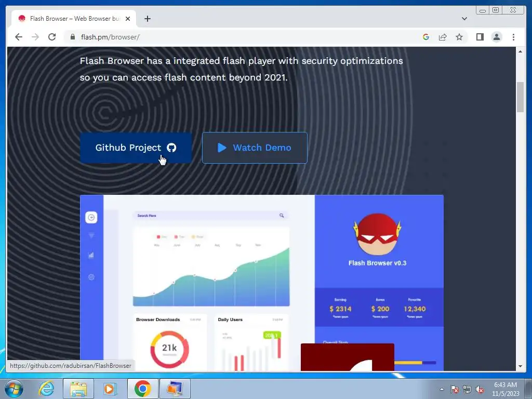Viewport: 532px width, 399px height.
Task: Share this page via share icon
Action: [443, 37]
